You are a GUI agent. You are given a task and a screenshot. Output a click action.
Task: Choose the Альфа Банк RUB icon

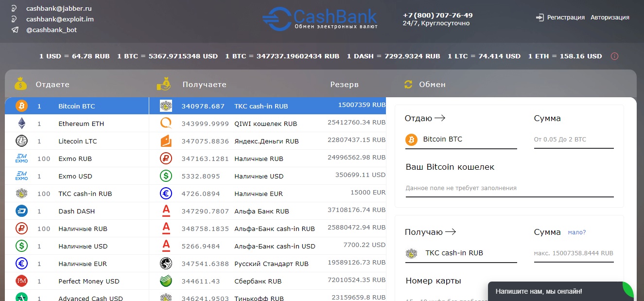click(166, 211)
